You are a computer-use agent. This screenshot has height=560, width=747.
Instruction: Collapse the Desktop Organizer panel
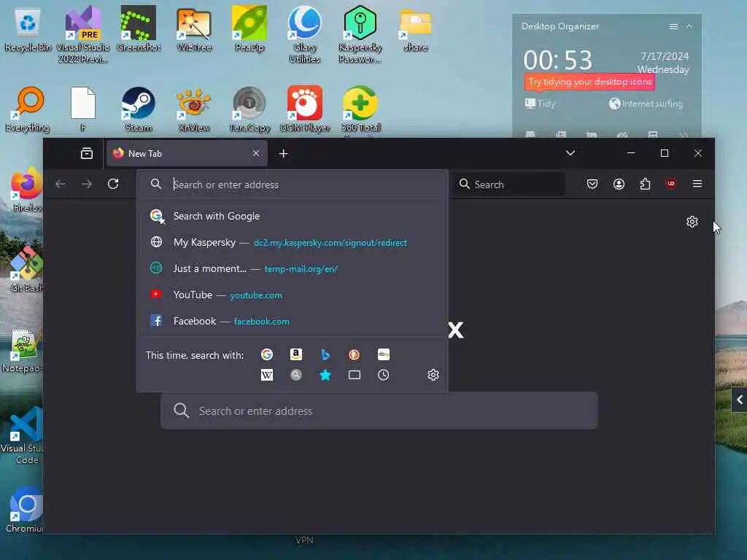point(689,26)
